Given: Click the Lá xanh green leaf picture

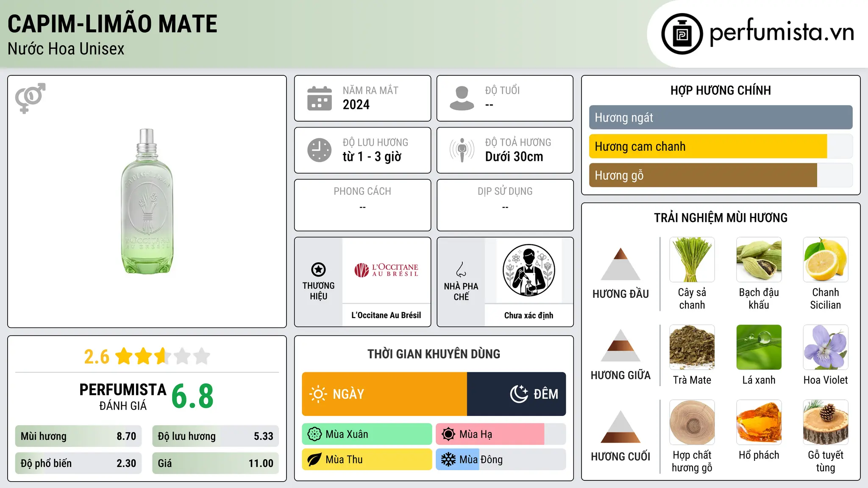Looking at the screenshot, I should coord(759,347).
